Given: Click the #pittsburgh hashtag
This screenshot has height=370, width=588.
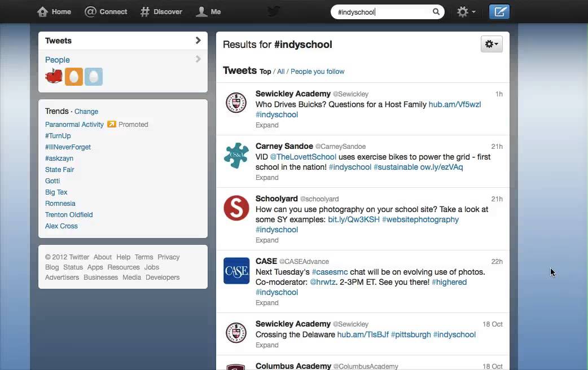Looking at the screenshot, I should coord(411,334).
